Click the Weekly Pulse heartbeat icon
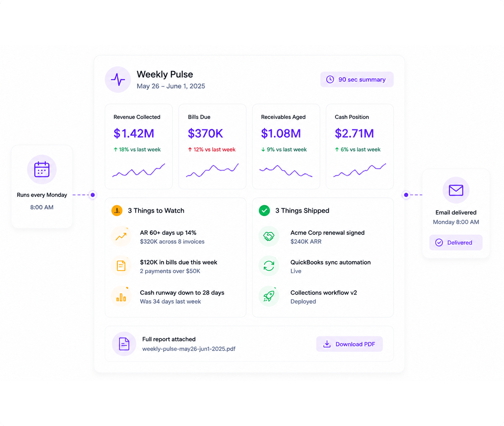 tap(118, 80)
